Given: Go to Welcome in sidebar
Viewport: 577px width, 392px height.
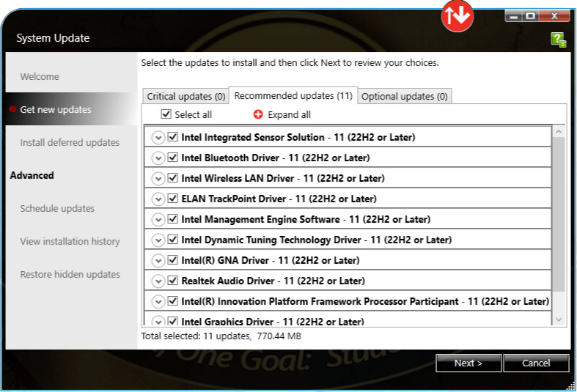Looking at the screenshot, I should pyautogui.click(x=40, y=76).
